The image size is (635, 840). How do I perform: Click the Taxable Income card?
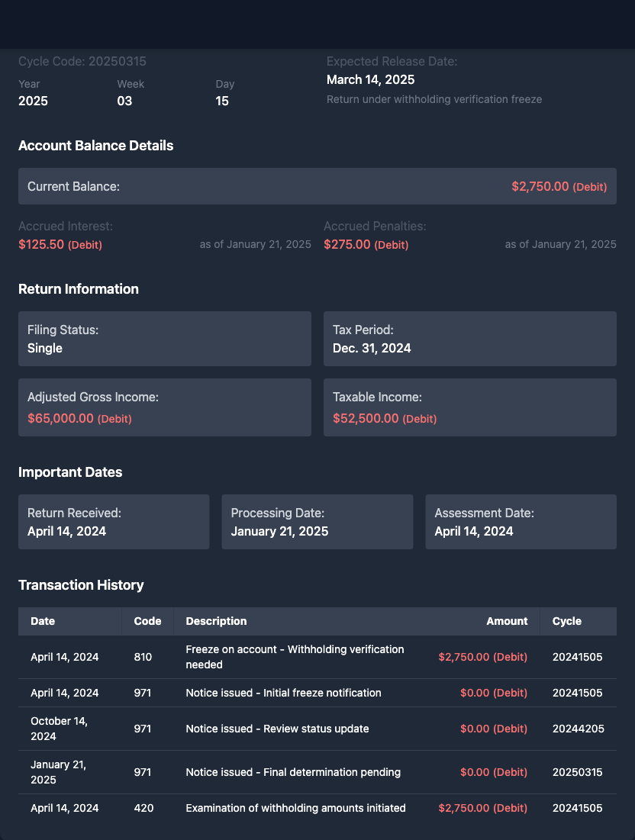[469, 407]
